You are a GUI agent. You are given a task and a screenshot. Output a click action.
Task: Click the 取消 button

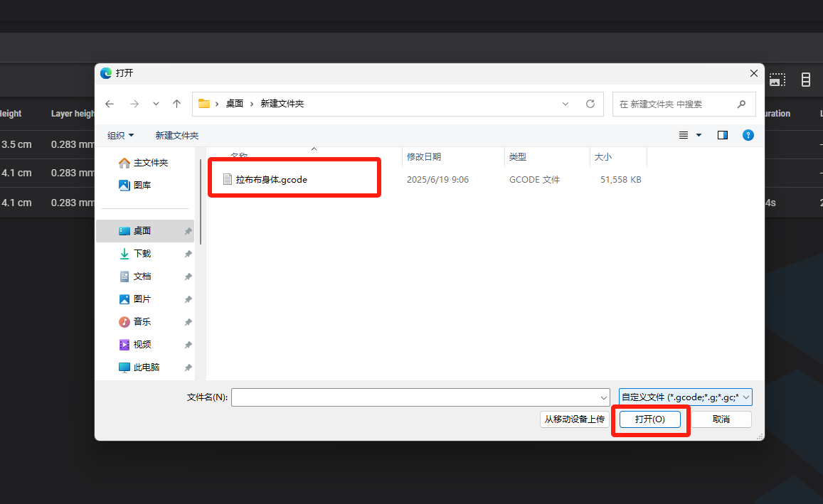pos(721,419)
